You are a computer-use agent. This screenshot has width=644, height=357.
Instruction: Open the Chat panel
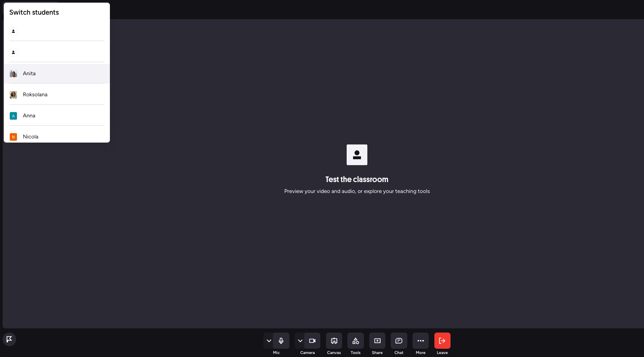(399, 341)
